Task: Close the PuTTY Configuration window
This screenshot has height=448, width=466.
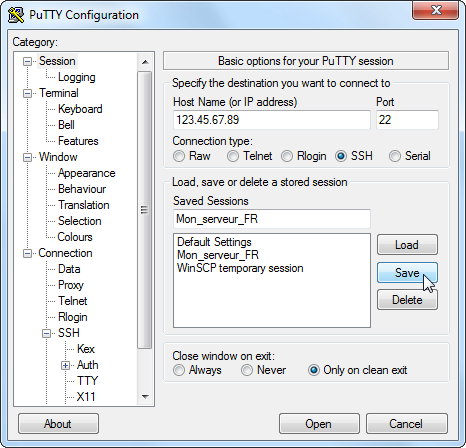Action: [x=436, y=10]
